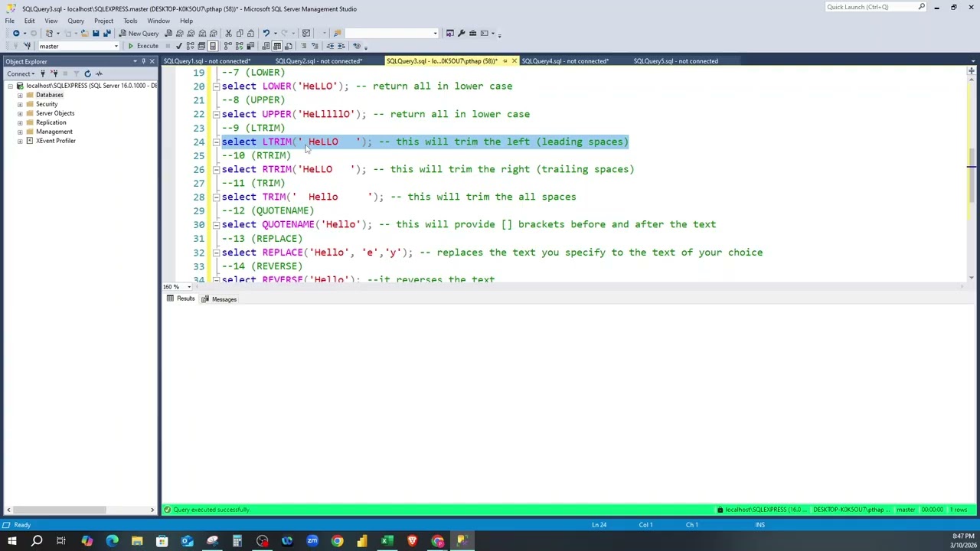Toggle Results to Text mode
The height and width of the screenshot is (551, 980).
(x=265, y=46)
